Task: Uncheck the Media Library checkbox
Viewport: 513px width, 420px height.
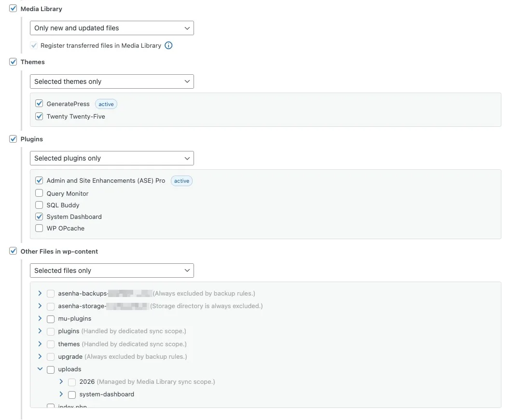Action: pos(14,9)
